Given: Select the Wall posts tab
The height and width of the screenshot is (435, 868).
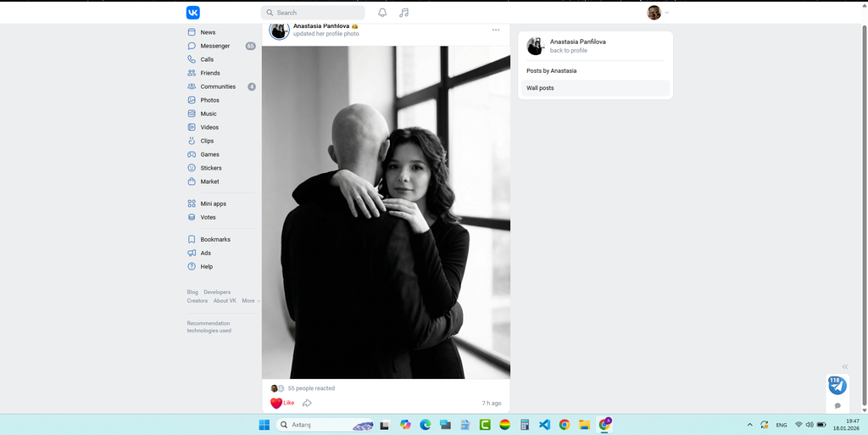Looking at the screenshot, I should pyautogui.click(x=595, y=88).
